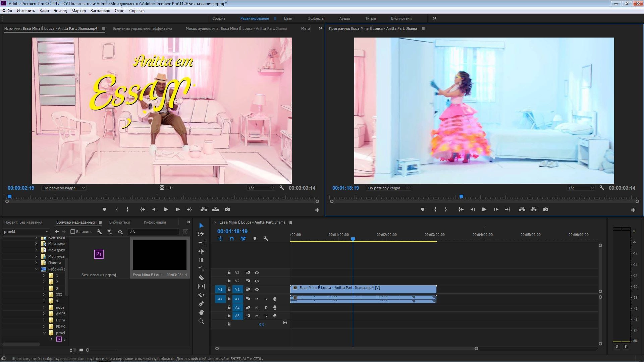Select the Selection arrow tool
Viewport: 644px width, 362px height.
[201, 226]
